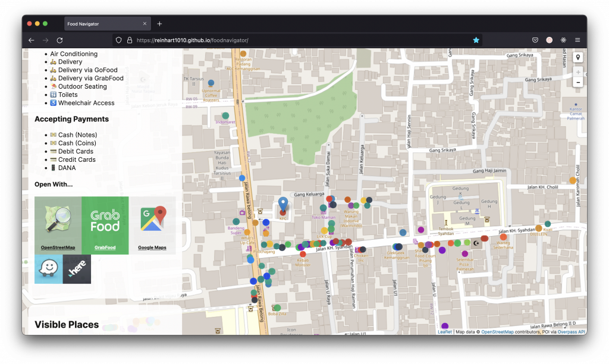The height and width of the screenshot is (364, 609).
Task: Open location in HERE maps
Action: click(x=77, y=269)
